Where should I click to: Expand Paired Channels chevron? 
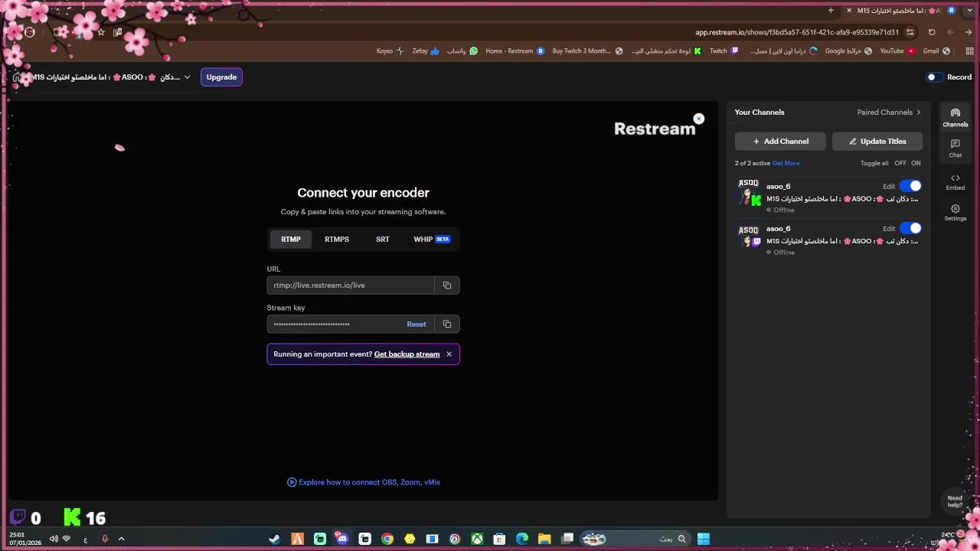919,112
